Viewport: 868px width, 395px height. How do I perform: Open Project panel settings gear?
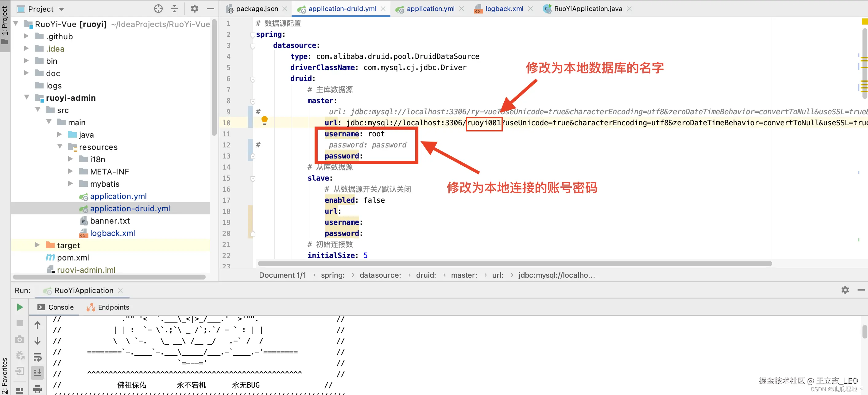pos(194,9)
